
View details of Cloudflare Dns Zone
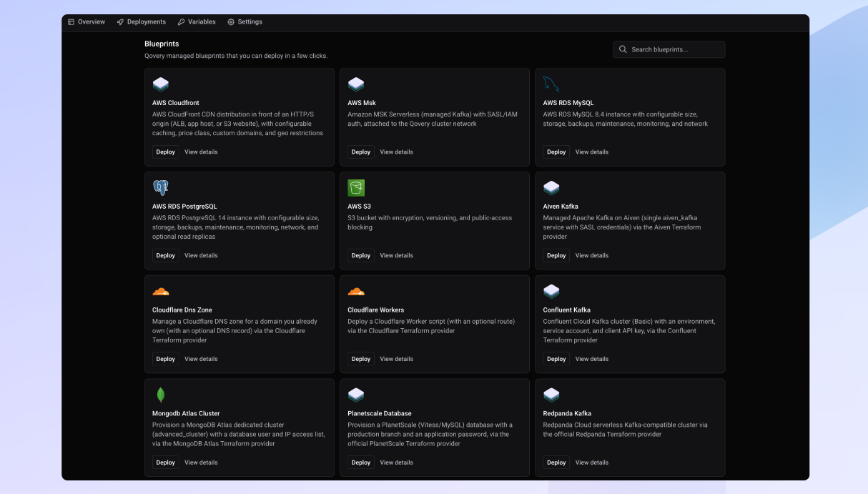point(201,359)
